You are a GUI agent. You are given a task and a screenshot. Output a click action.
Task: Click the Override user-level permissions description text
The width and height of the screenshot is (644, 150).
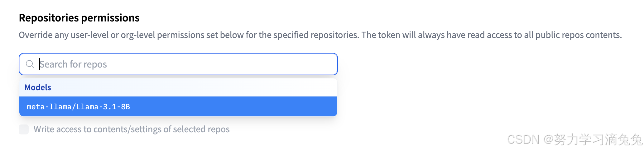click(320, 35)
